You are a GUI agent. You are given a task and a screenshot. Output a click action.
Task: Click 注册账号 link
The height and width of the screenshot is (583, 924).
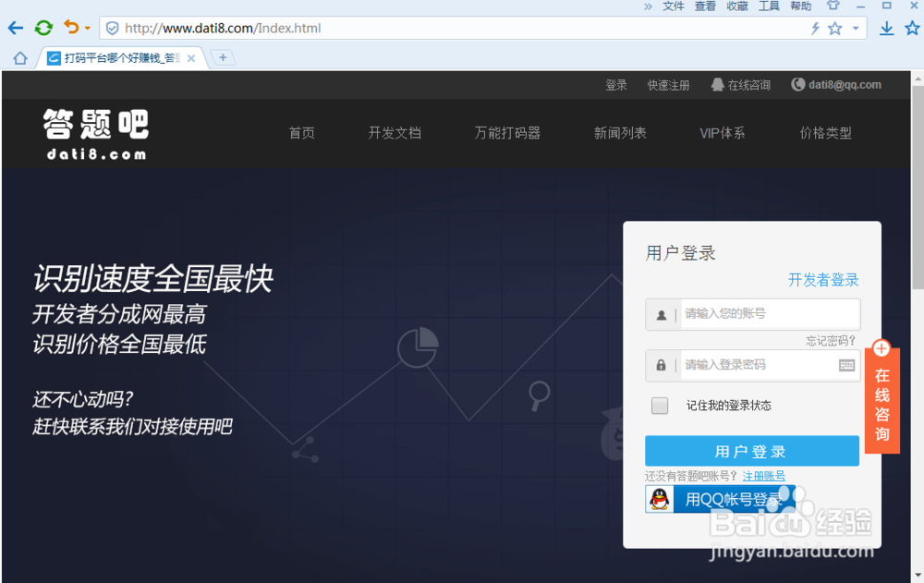pyautogui.click(x=764, y=477)
